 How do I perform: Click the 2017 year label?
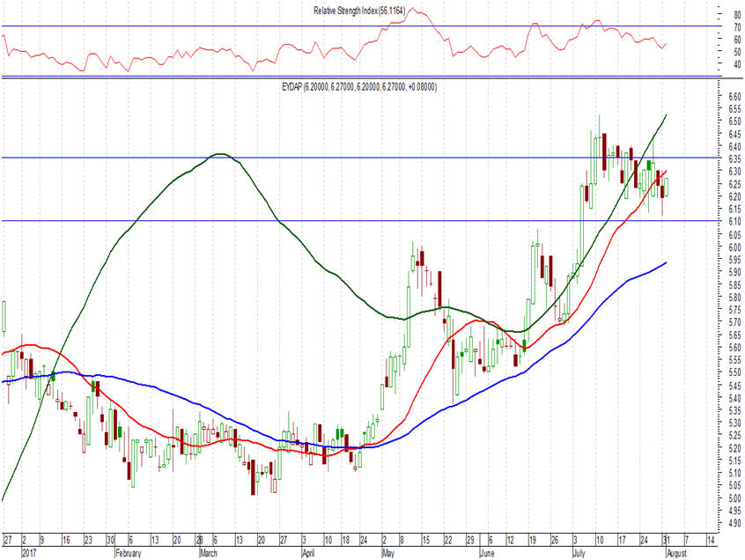[x=29, y=553]
